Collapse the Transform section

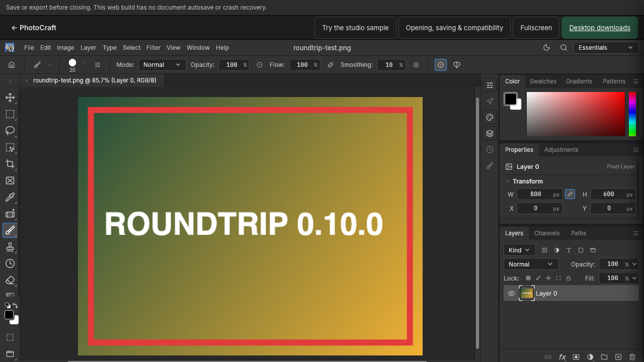(x=507, y=182)
